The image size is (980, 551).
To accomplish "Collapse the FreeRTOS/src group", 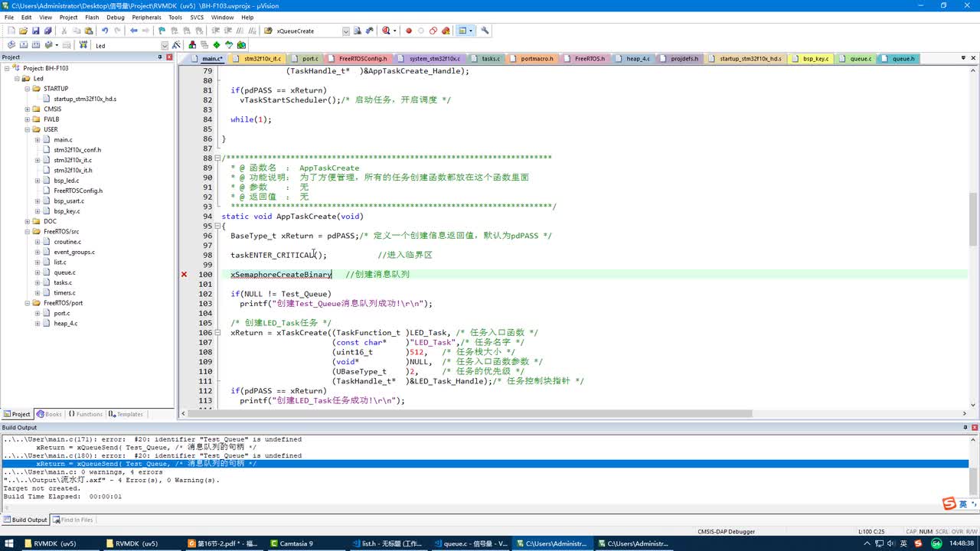I will [x=27, y=231].
